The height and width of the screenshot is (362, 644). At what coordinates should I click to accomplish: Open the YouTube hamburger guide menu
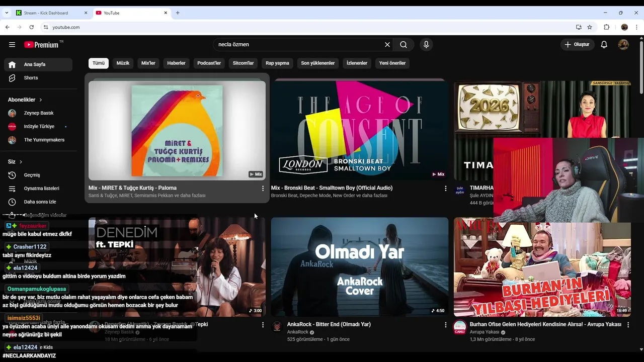click(12, 45)
